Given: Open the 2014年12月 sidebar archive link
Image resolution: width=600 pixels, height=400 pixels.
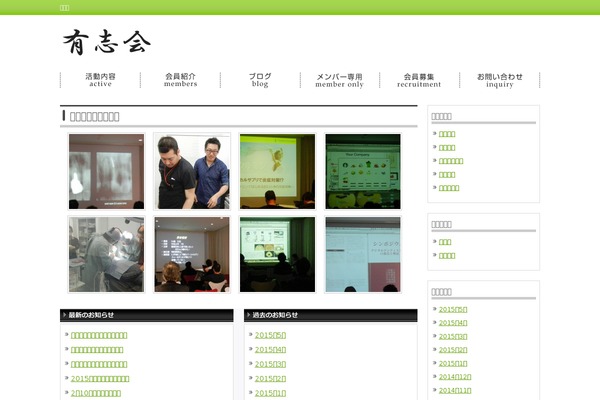Looking at the screenshot, I should point(455,377).
